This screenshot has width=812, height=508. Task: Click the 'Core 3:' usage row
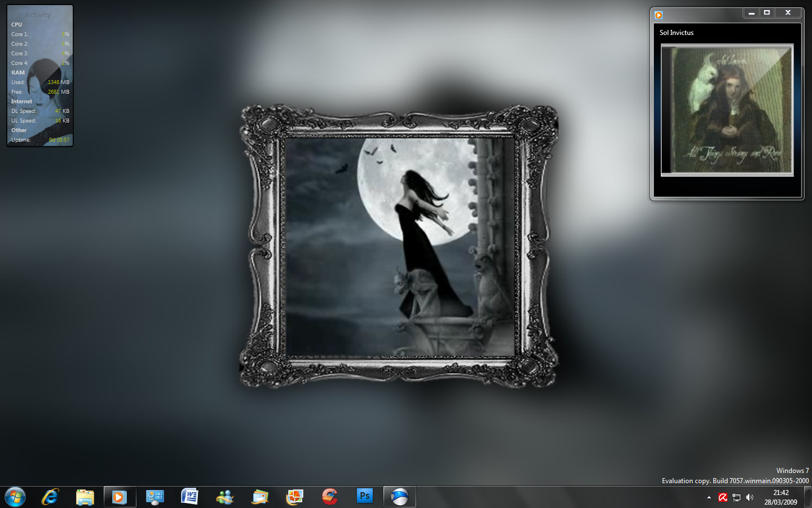pyautogui.click(x=40, y=54)
